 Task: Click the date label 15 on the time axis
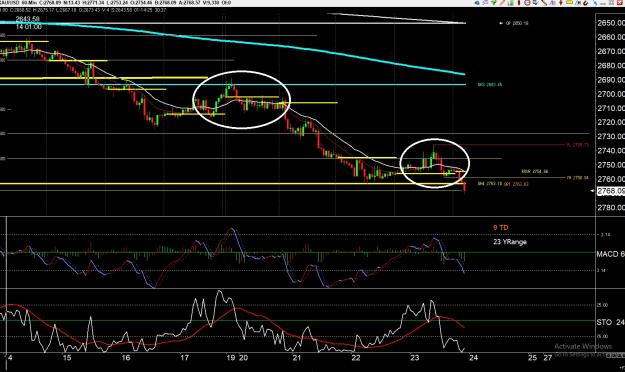pyautogui.click(x=67, y=358)
